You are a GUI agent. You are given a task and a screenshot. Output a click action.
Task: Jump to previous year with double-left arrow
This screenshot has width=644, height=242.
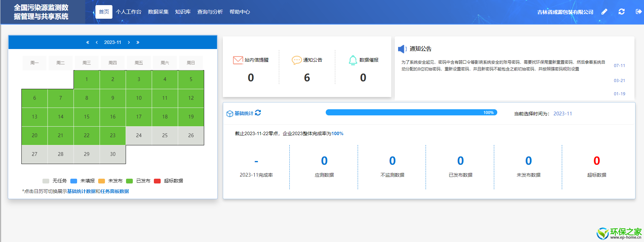(88, 42)
